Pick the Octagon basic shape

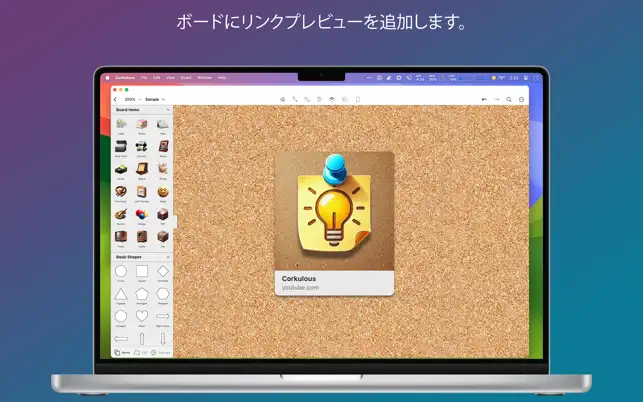[x=121, y=316]
